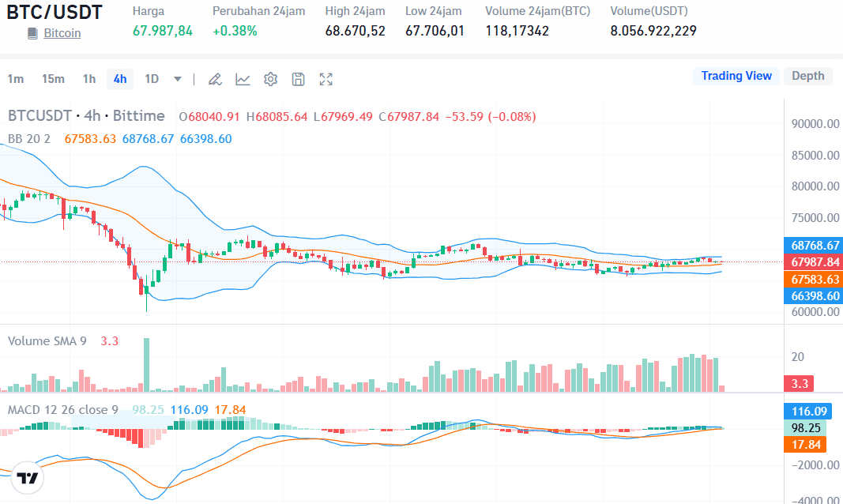Open the chart style line icon
The height and width of the screenshot is (504, 843).
[x=243, y=79]
